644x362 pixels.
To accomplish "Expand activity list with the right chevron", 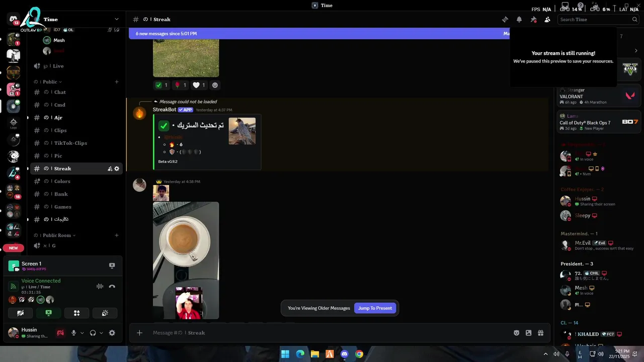I will coord(636,51).
